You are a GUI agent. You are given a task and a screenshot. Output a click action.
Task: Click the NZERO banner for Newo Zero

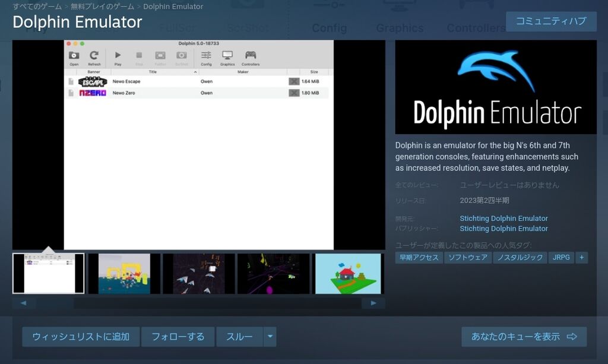[x=94, y=93]
